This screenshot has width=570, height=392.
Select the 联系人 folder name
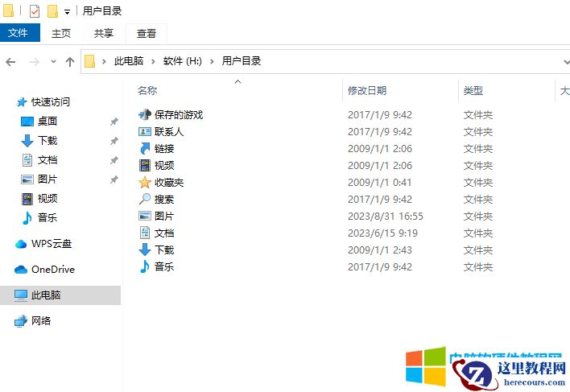(169, 131)
